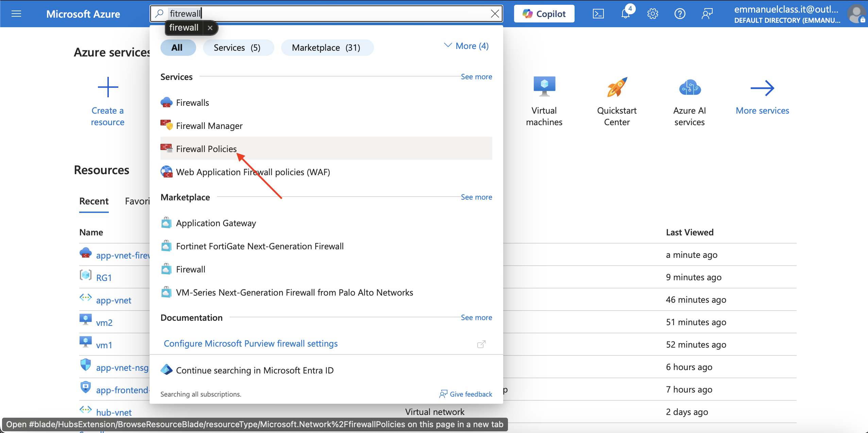Select the Marketplace (31) filter
The width and height of the screenshot is (868, 433).
(x=327, y=48)
